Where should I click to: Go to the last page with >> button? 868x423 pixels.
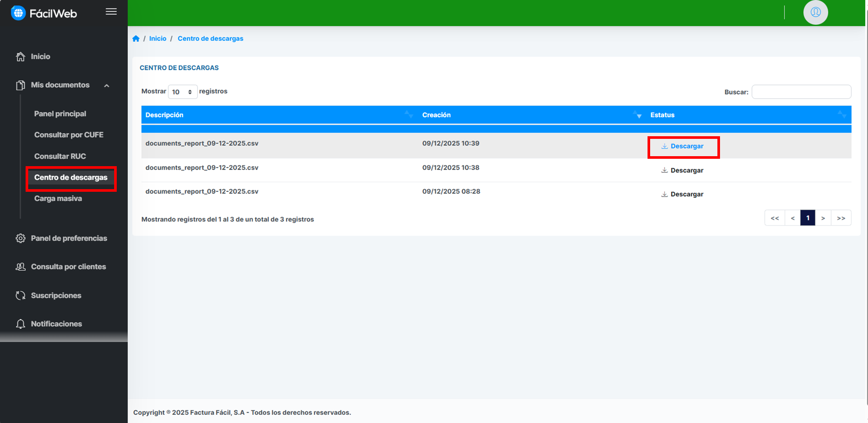click(x=841, y=218)
